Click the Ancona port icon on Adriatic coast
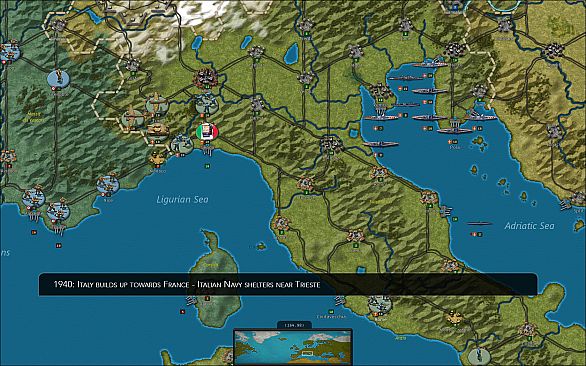586x366 pixels. (x=445, y=210)
